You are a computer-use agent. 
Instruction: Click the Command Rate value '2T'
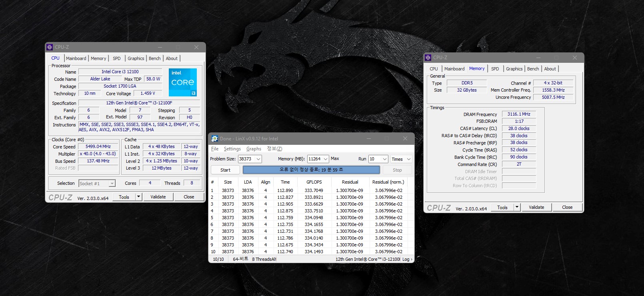click(x=519, y=164)
